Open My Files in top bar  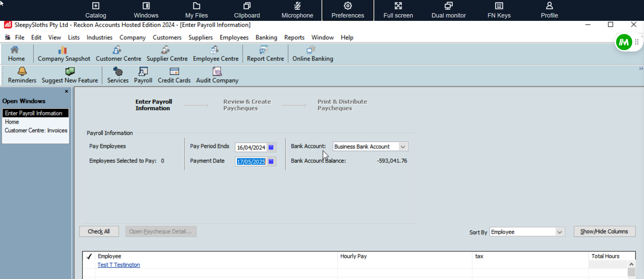(x=196, y=10)
